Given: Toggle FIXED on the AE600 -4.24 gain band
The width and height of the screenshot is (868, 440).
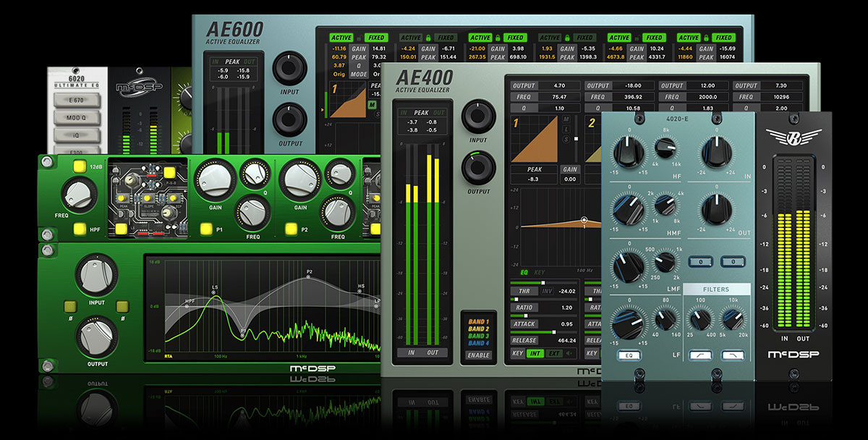Looking at the screenshot, I should pyautogui.click(x=446, y=38).
